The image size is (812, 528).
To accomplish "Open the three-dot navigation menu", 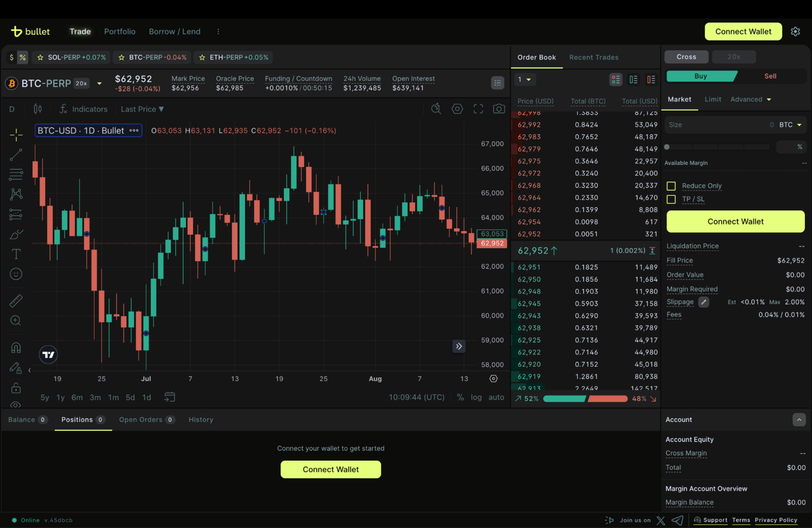I will click(218, 31).
